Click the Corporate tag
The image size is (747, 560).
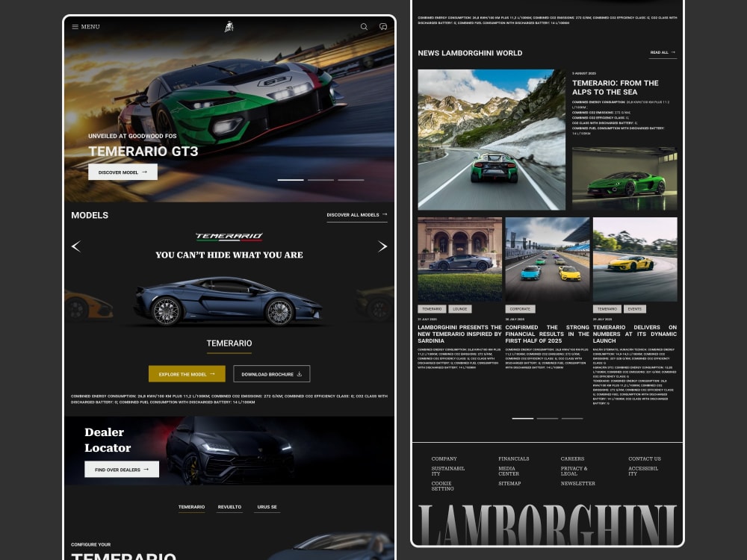[520, 309]
